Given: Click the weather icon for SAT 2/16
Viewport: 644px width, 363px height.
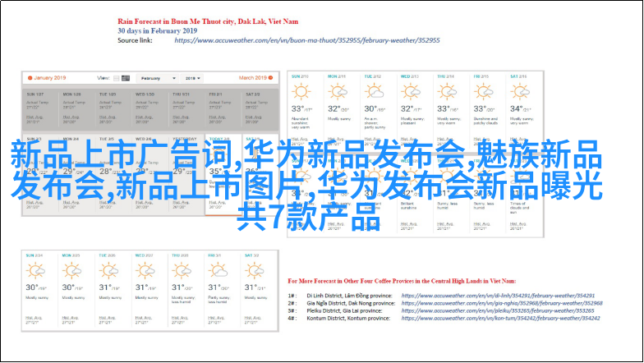Looking at the screenshot, I should tap(521, 92).
